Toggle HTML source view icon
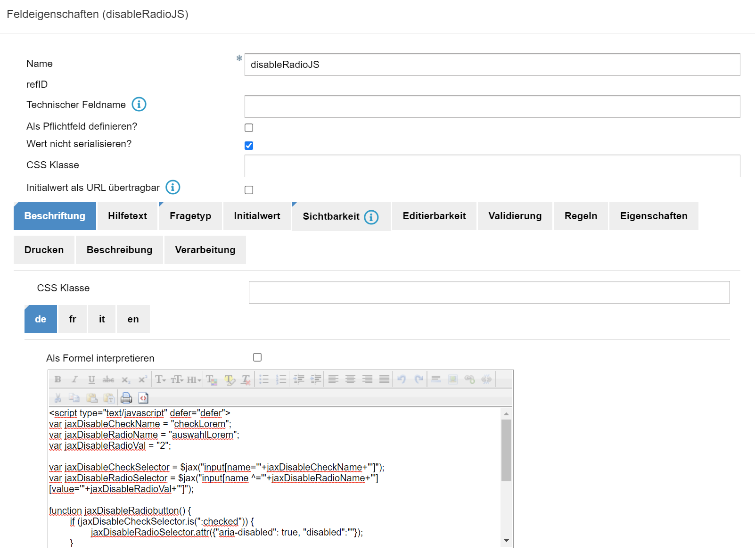755x560 pixels. coord(143,398)
